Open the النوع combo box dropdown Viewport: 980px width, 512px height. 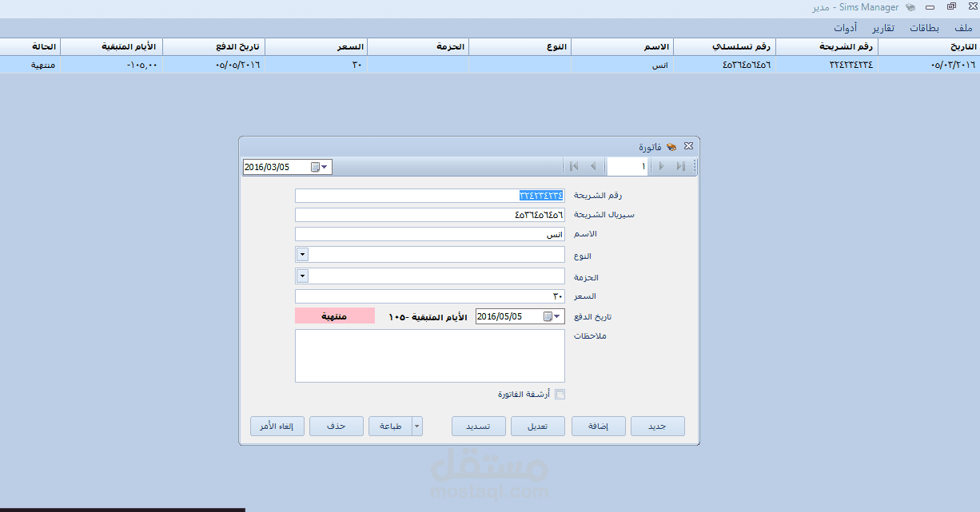(x=302, y=254)
